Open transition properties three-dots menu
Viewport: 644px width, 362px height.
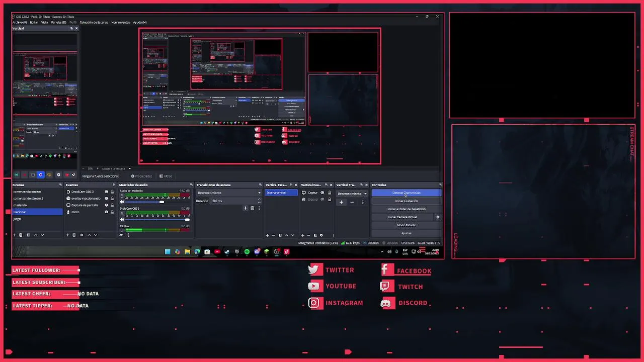(259, 208)
